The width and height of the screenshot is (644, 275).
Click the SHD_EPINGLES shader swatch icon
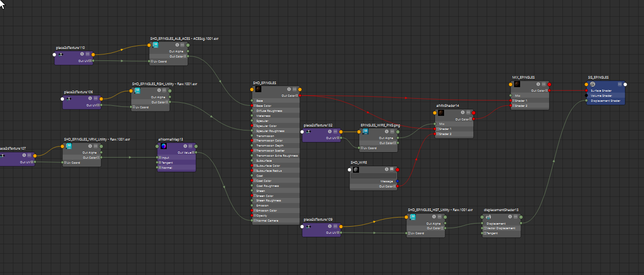click(258, 89)
